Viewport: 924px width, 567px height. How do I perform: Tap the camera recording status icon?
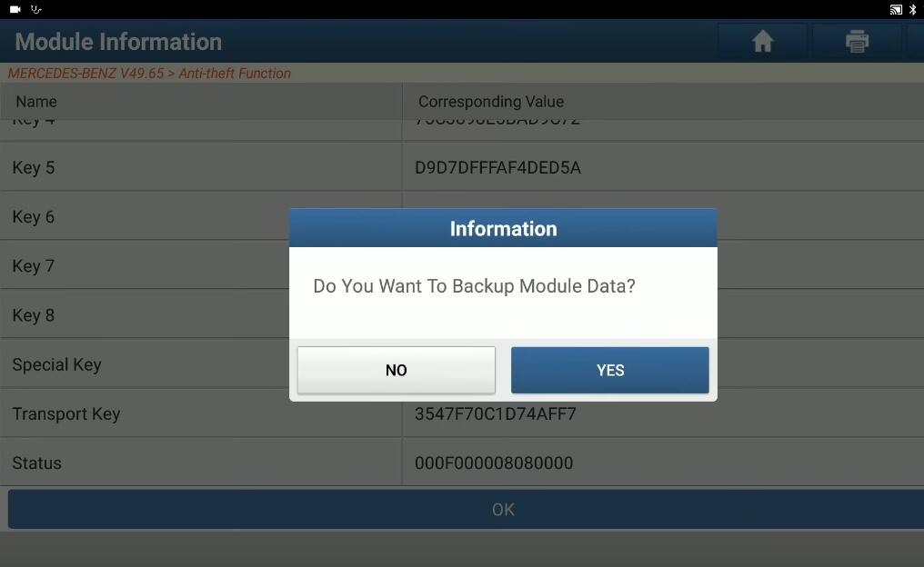coord(15,9)
